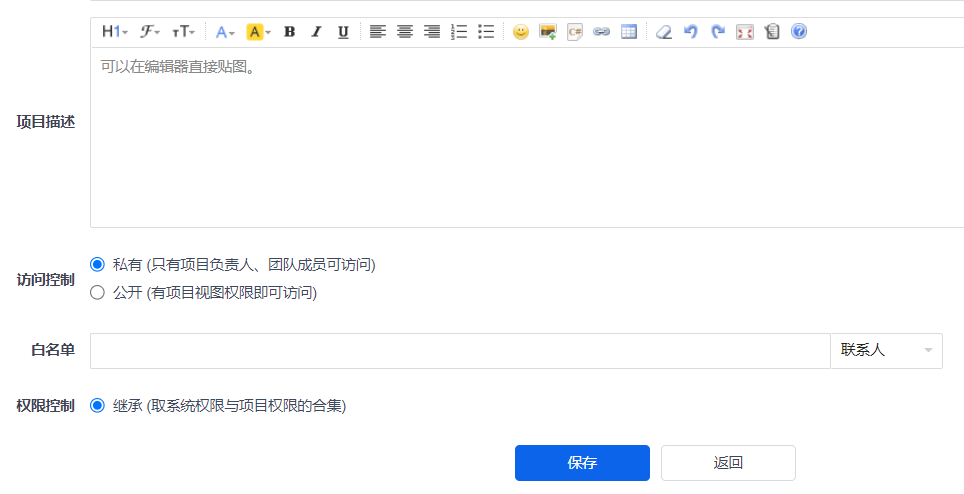This screenshot has width=964, height=494.
Task: Toggle bold formatting in the editor
Action: point(289,32)
